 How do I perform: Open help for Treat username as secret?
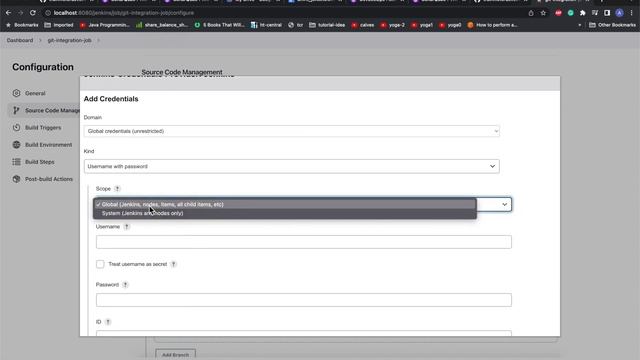click(x=173, y=264)
